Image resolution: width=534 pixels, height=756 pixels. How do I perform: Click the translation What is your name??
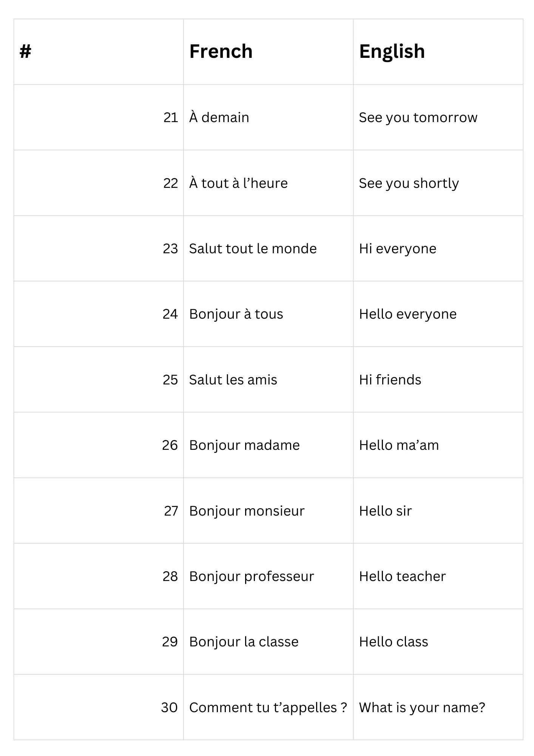click(x=422, y=708)
